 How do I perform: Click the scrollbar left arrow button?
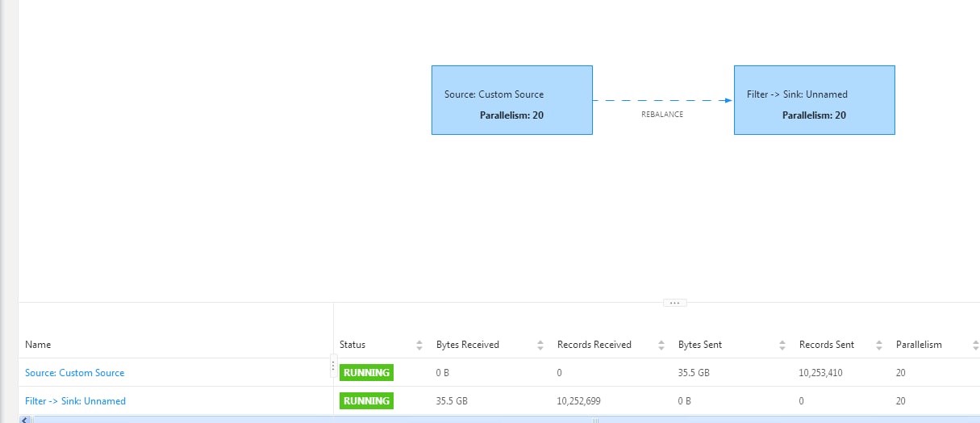pyautogui.click(x=23, y=420)
